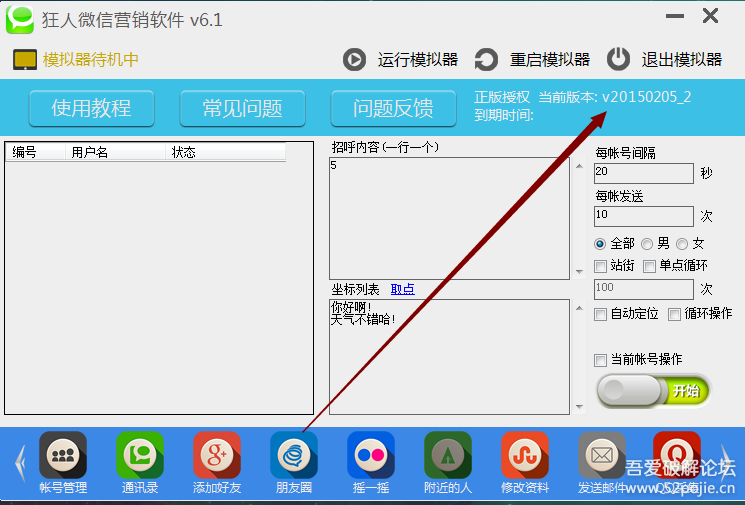Open the 摇一摇 shake icon

(x=371, y=456)
